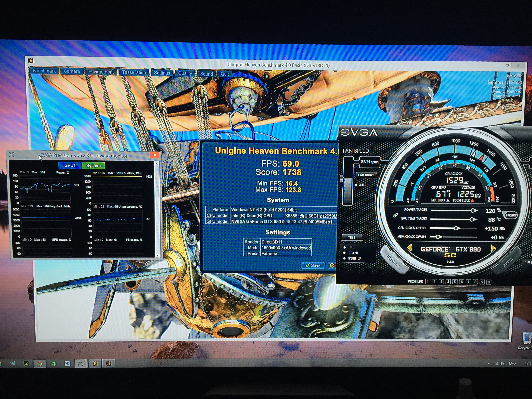Click the volume icon in system tray
This screenshot has width=532, height=399.
pyautogui.click(x=502, y=363)
